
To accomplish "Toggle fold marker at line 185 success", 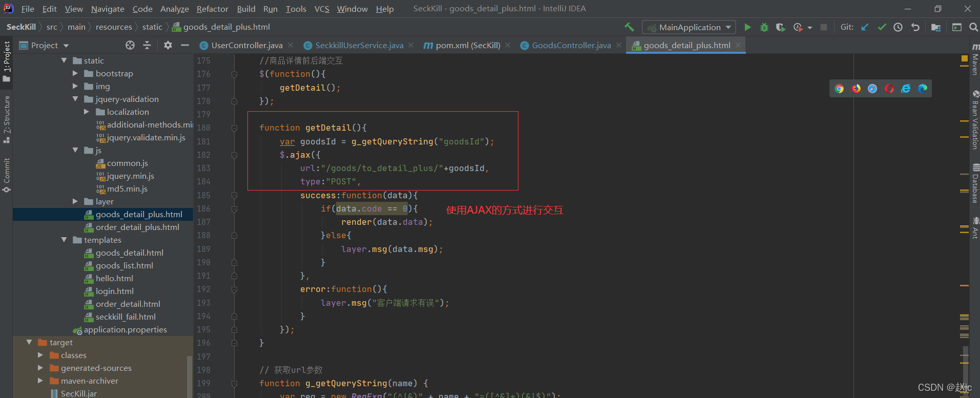I will (x=234, y=195).
